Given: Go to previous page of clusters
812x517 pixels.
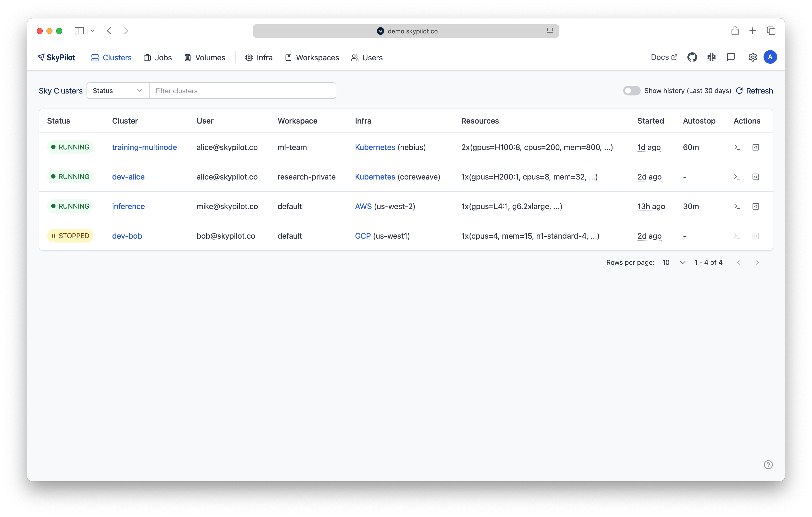Looking at the screenshot, I should point(739,263).
